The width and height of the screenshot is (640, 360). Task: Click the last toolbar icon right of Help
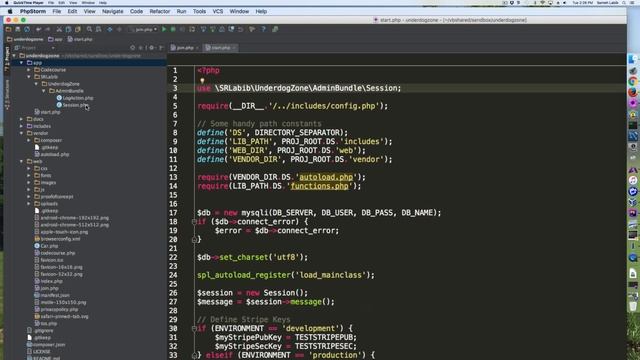pyautogui.click(x=275, y=29)
